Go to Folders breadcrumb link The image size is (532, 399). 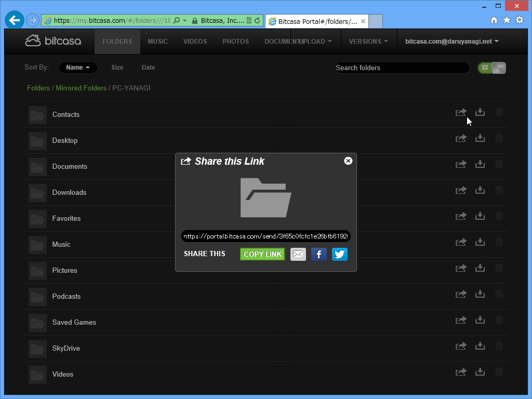[38, 88]
